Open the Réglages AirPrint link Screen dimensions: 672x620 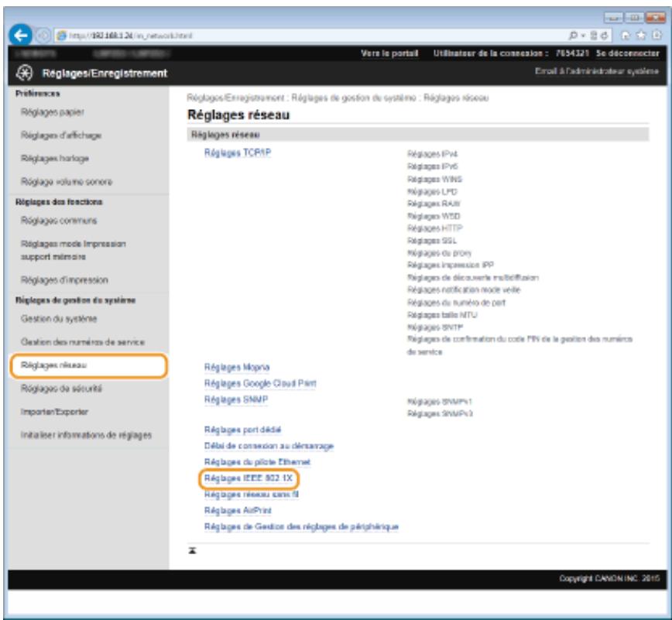pos(238,511)
